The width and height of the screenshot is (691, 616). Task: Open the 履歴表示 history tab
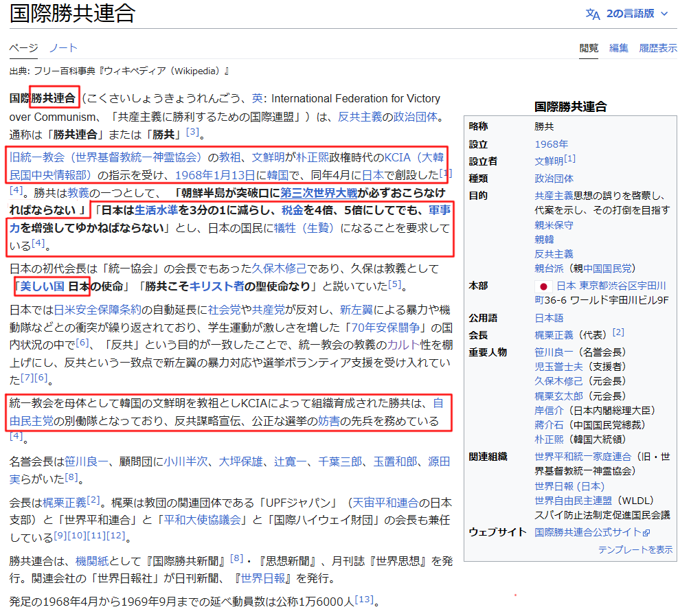658,48
